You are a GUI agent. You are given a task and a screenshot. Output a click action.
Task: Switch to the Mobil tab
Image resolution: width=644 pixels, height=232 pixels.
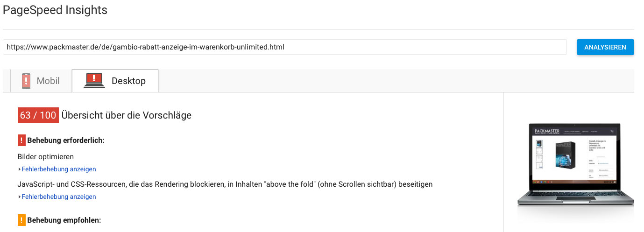pos(41,81)
